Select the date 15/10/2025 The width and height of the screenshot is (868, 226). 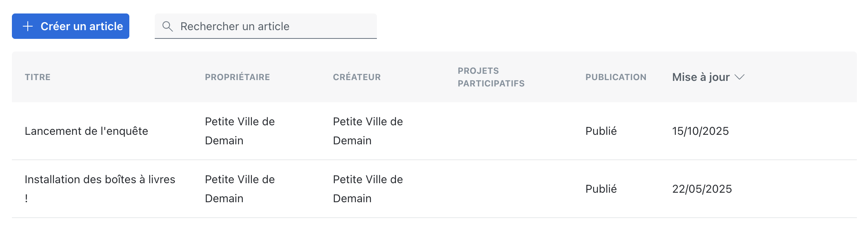[x=700, y=131]
